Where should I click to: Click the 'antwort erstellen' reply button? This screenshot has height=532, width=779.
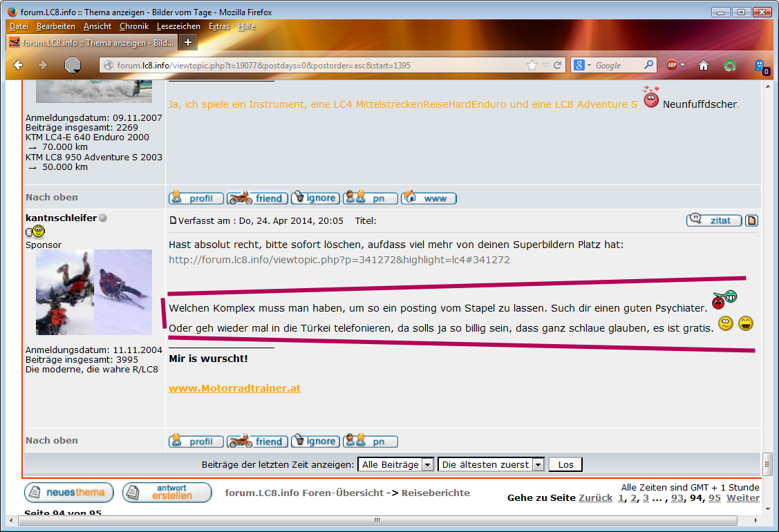tap(167, 492)
